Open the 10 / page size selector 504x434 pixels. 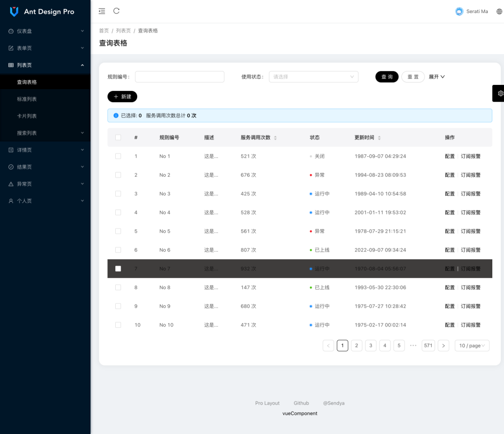pos(472,346)
